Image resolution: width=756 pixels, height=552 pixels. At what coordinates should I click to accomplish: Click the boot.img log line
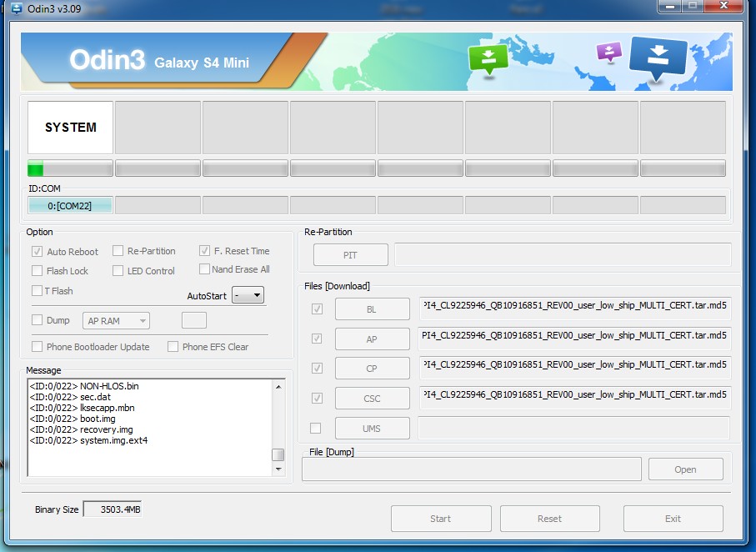(x=73, y=419)
